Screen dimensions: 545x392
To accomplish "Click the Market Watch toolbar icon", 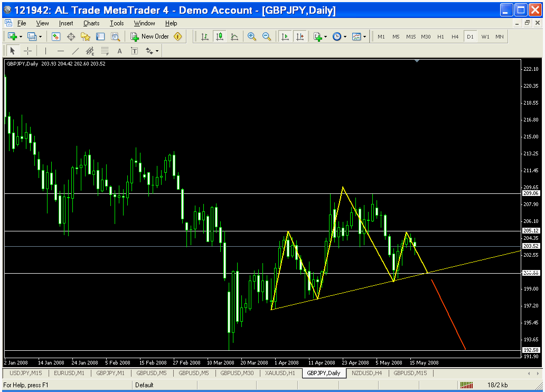I will (x=56, y=36).
